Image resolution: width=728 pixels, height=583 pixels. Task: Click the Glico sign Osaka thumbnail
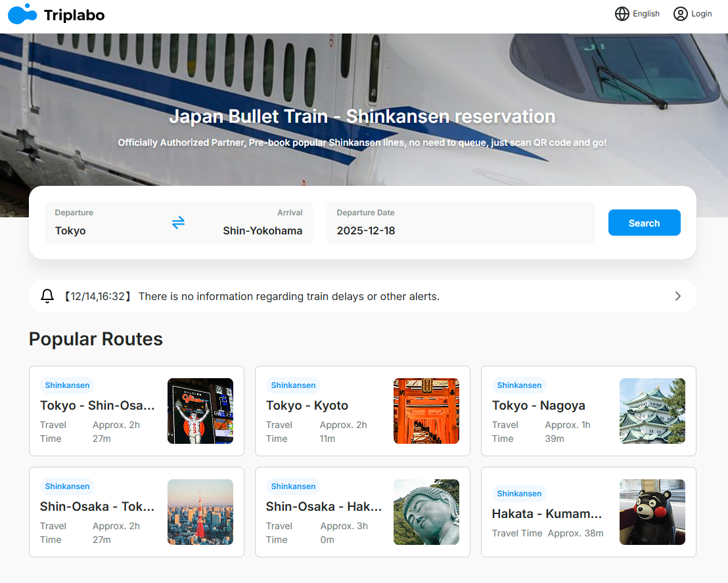tap(200, 411)
